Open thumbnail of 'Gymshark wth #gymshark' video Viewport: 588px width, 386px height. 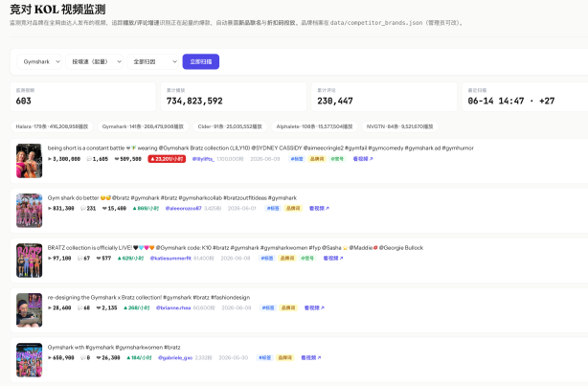tap(30, 360)
